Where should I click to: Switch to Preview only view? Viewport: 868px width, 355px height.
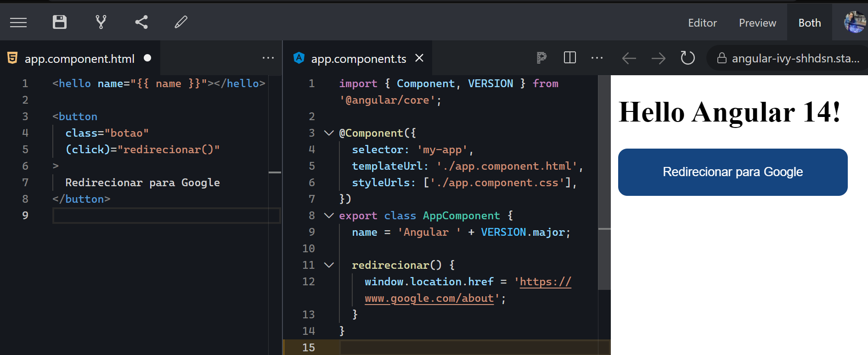pos(757,23)
